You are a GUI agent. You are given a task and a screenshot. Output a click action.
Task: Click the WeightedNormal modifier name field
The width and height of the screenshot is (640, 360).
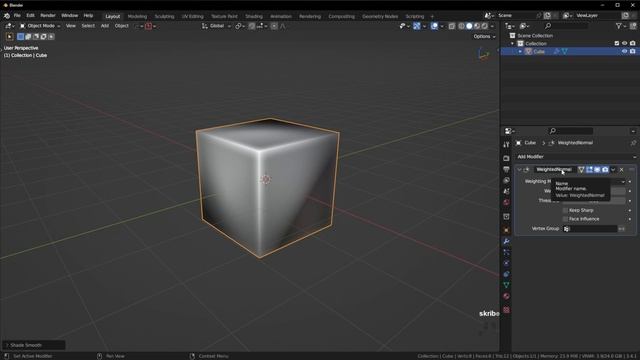(x=554, y=170)
